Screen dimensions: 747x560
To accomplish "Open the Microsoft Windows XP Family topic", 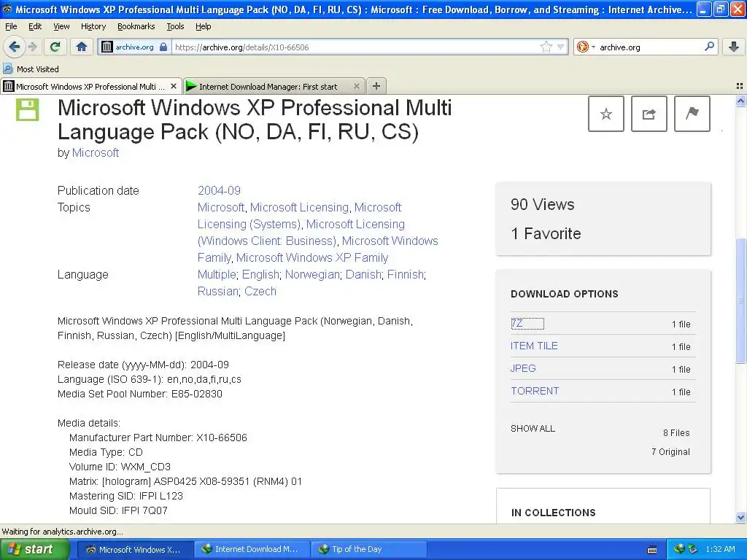I will click(312, 257).
